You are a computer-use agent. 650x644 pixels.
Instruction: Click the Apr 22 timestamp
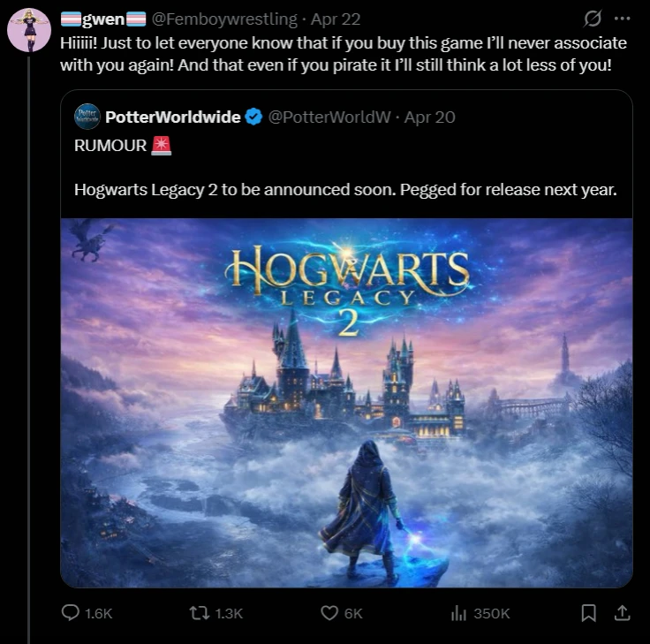[336, 19]
